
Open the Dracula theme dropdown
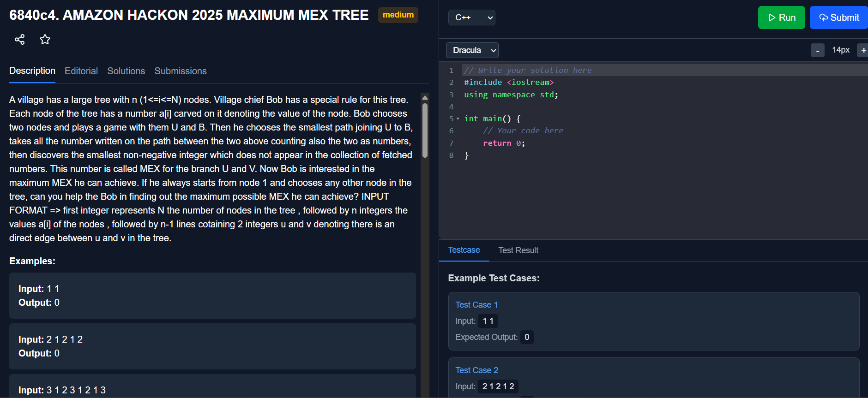[472, 50]
